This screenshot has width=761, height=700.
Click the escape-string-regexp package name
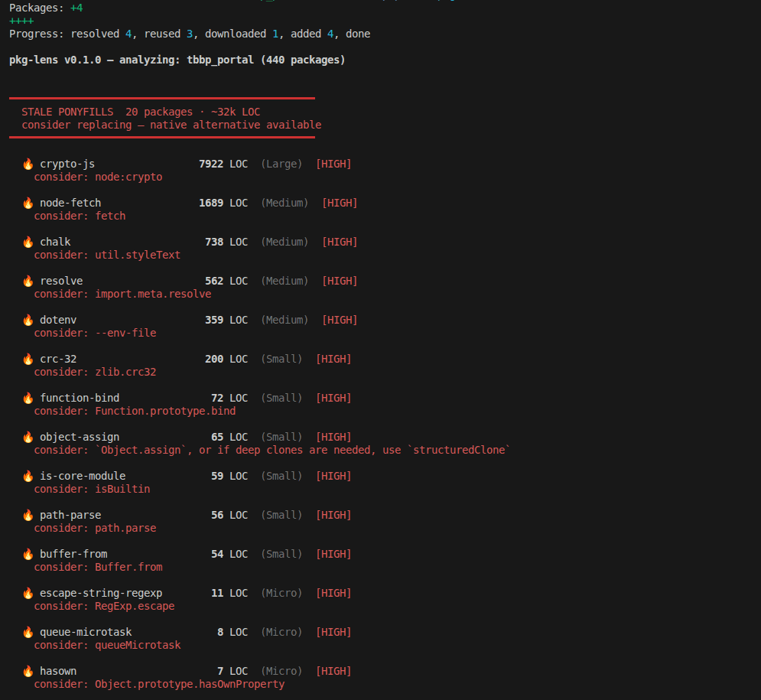point(101,593)
